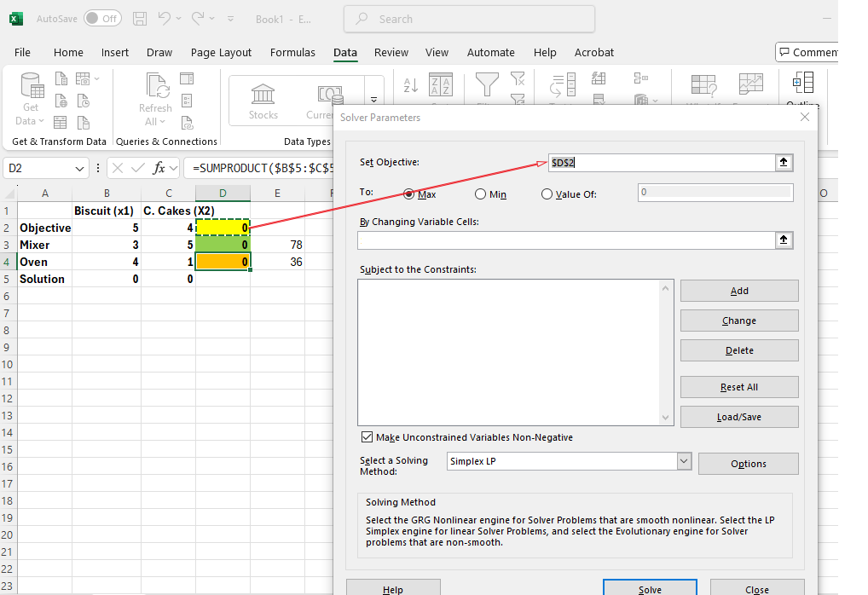The width and height of the screenshot is (868, 595).
Task: Click the Add constraint button
Action: 738,291
